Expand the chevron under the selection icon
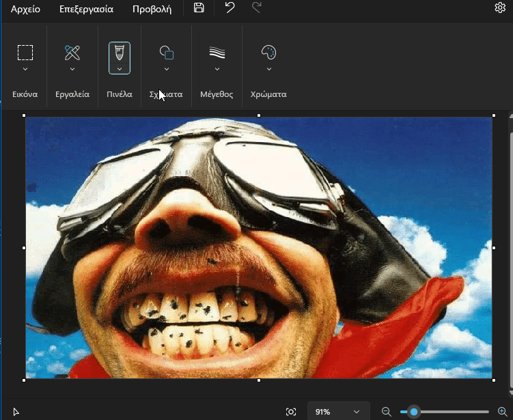Screen dimensions: 513x420 click(x=25, y=69)
